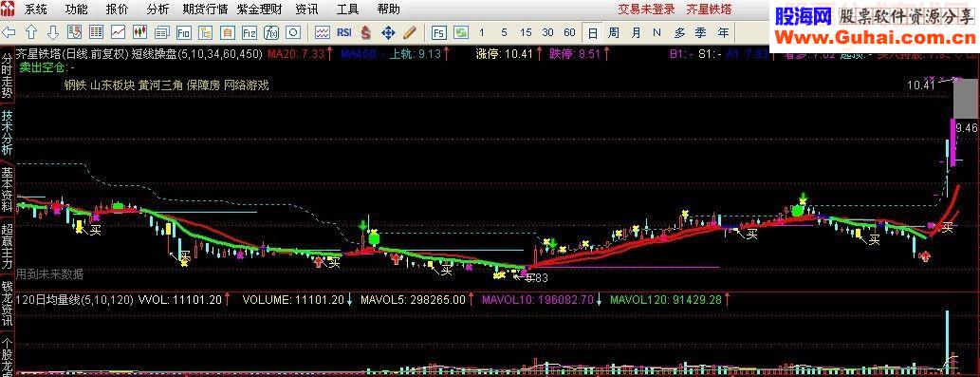Open the 紫金理财 menu
The height and width of the screenshot is (377, 980).
coord(259,9)
